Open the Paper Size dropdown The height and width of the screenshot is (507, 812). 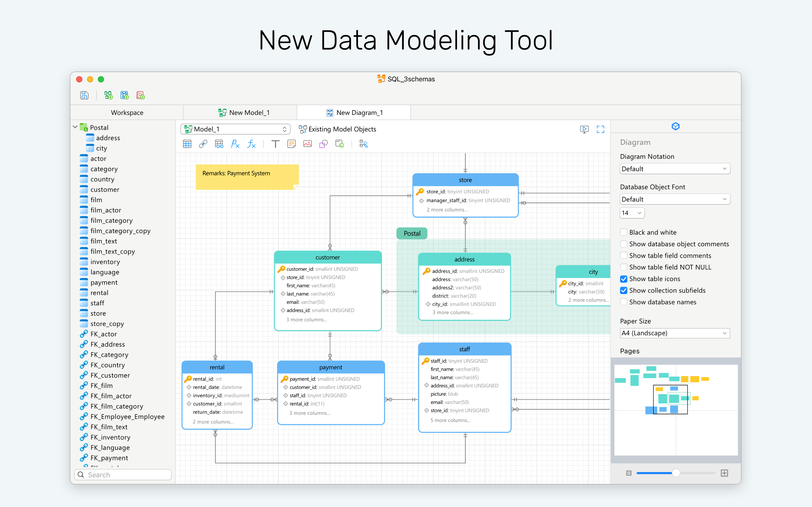pyautogui.click(x=675, y=333)
